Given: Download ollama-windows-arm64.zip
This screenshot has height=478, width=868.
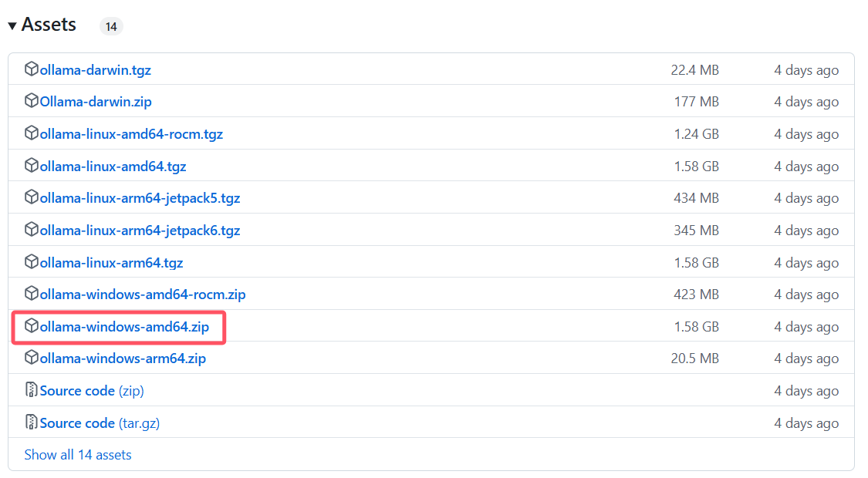Looking at the screenshot, I should point(123,358).
